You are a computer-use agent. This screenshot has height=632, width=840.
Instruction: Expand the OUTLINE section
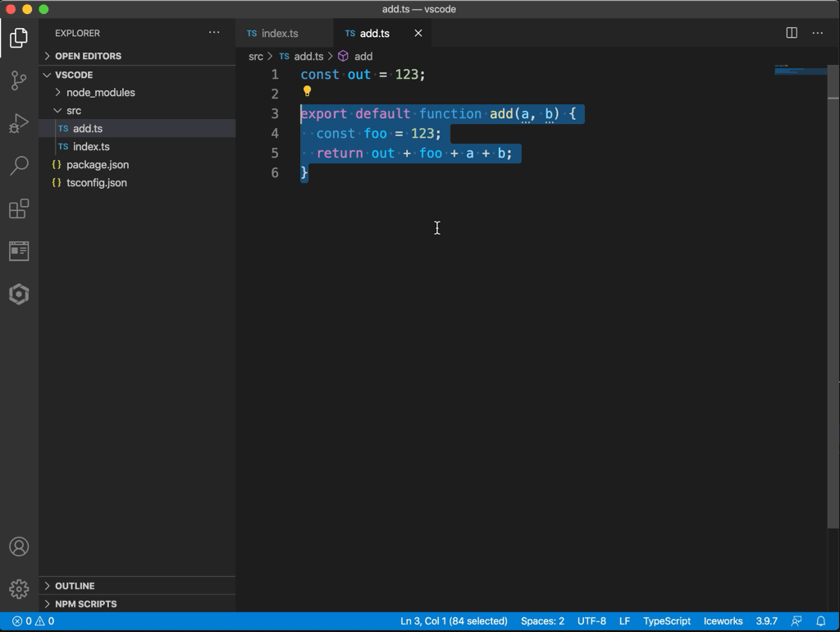(75, 586)
